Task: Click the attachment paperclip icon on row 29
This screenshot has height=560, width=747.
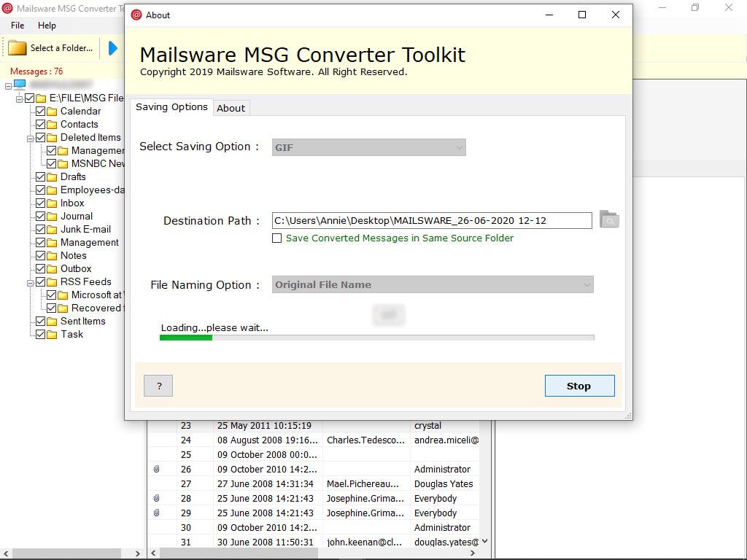Action: click(156, 513)
